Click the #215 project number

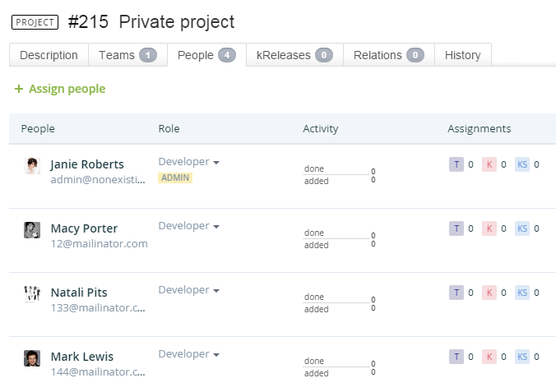[88, 22]
